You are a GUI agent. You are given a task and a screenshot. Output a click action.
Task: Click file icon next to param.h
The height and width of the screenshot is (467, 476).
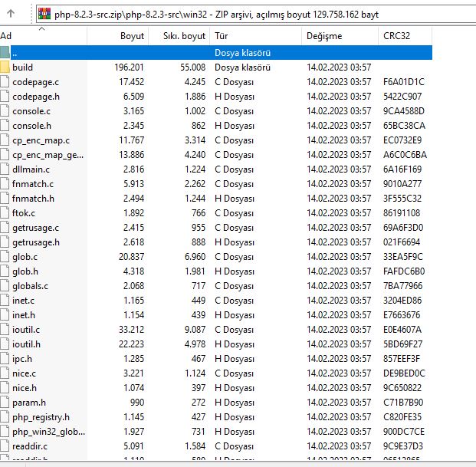[x=5, y=403]
